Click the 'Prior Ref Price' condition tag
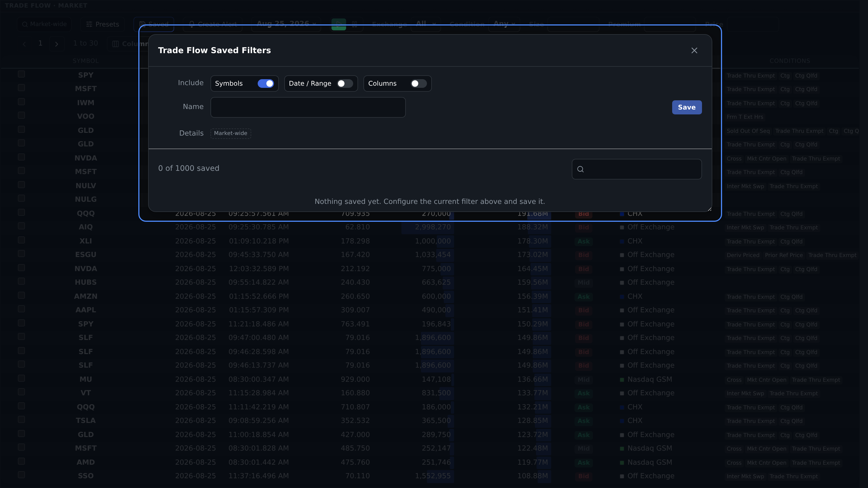The width and height of the screenshot is (868, 488). [x=784, y=255]
